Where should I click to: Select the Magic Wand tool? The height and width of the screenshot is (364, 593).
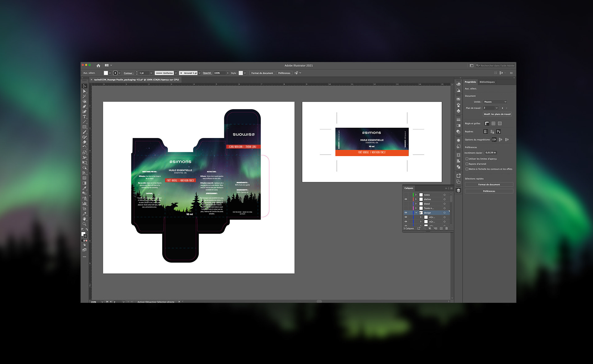[x=84, y=96]
